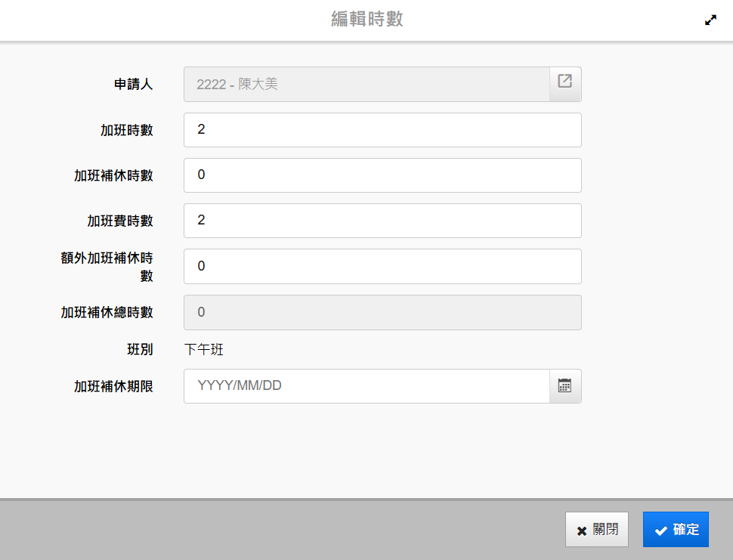Open the calendar picker for 加班補休期限
733x560 pixels.
(564, 386)
